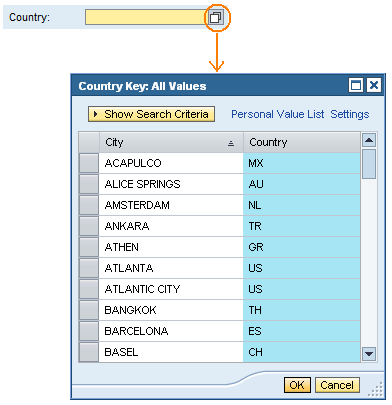Open value help for Country field
Screen dimensions: 392x405
pos(216,17)
